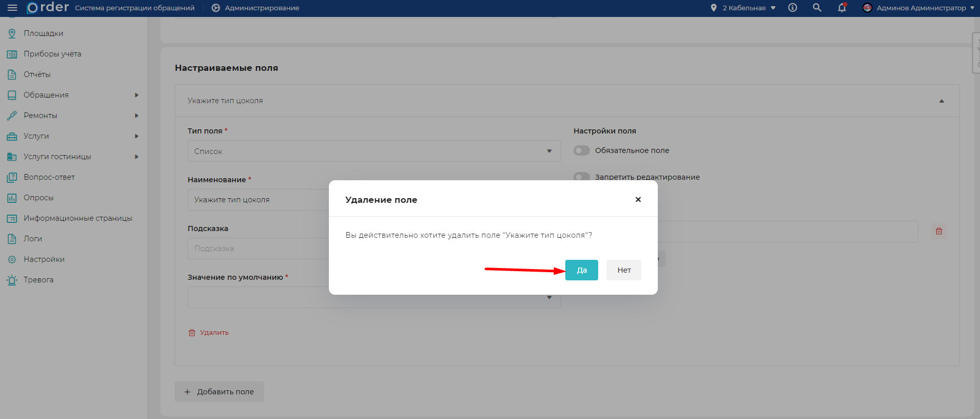The width and height of the screenshot is (980, 419).
Task: Click the Настройки gear icon in sidebar
Action: (12, 259)
